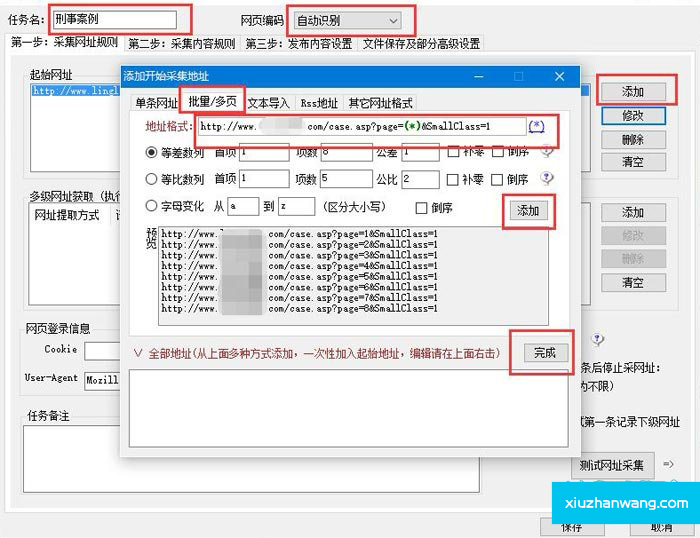The width and height of the screenshot is (700, 538).
Task: Click the 地址格式 URL input field
Action: (360, 126)
